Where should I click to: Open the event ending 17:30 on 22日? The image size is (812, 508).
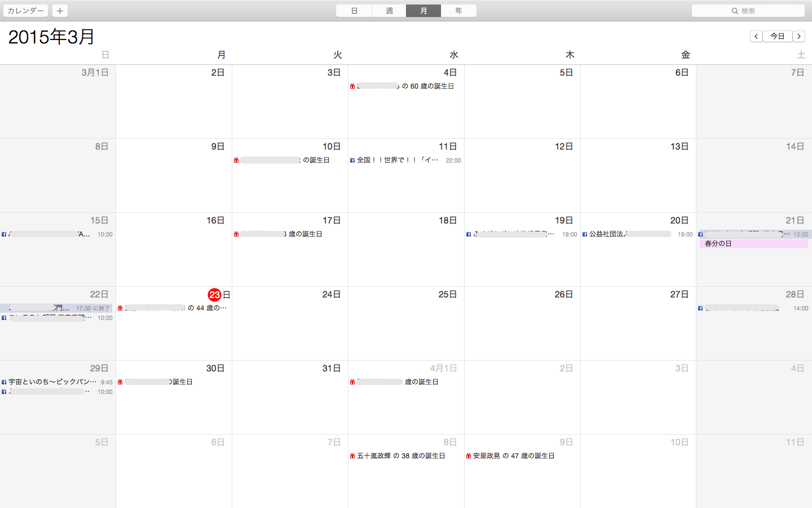[x=56, y=308]
